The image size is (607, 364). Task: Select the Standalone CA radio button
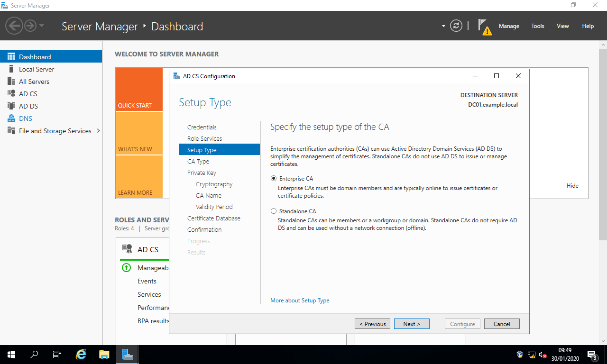pos(274,211)
